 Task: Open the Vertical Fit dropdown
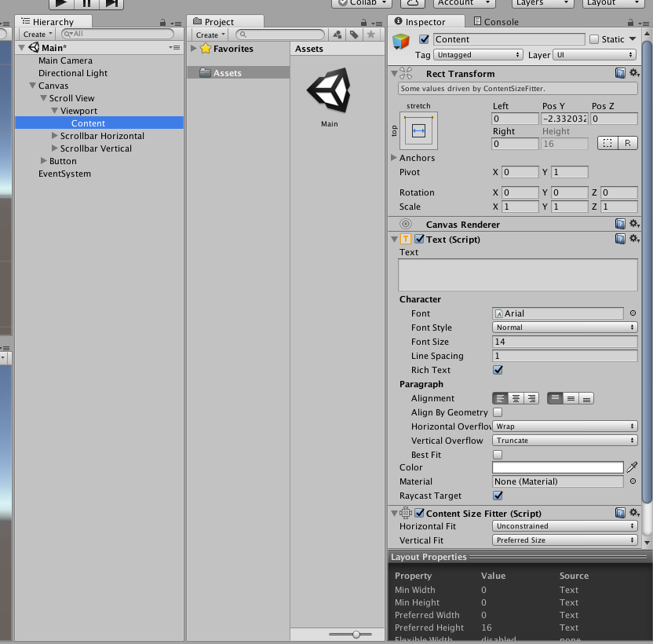click(565, 540)
